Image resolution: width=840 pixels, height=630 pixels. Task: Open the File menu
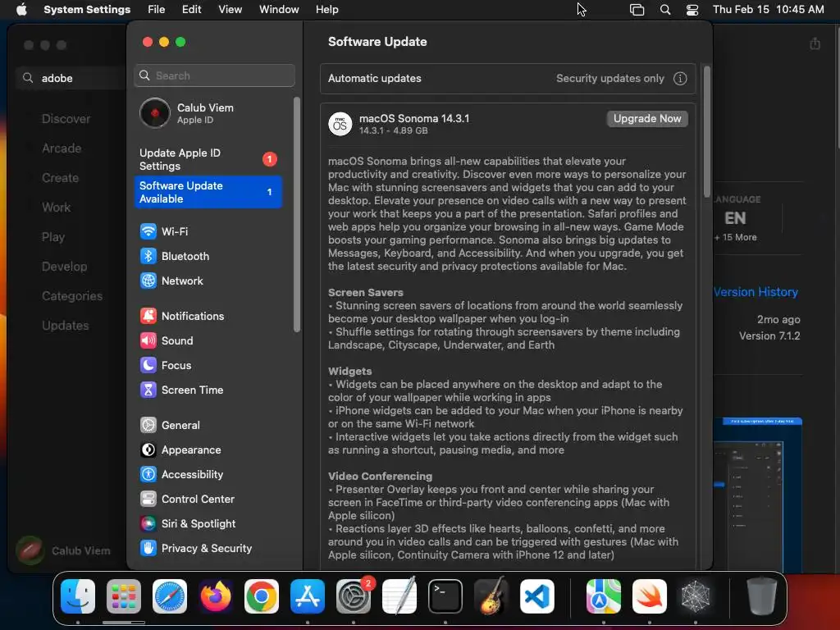(x=157, y=10)
